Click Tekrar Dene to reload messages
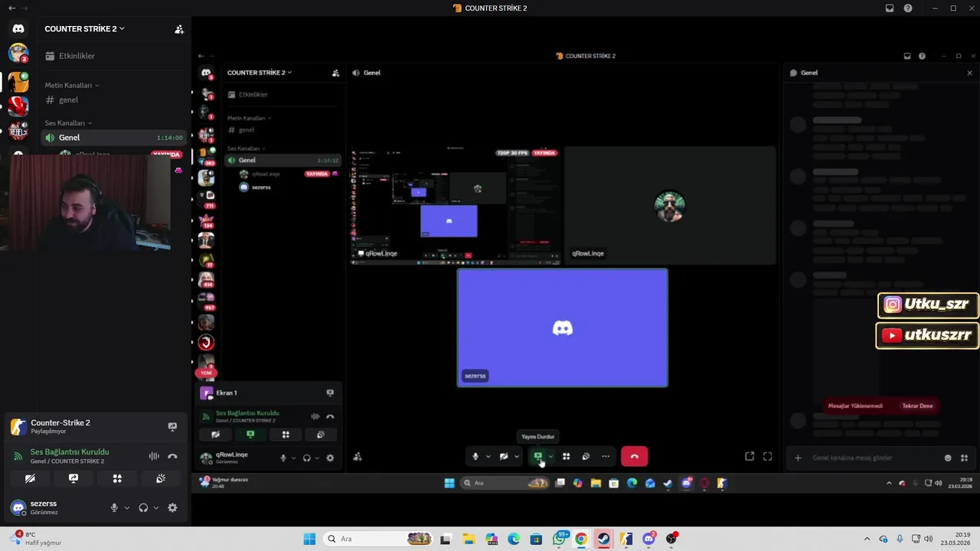 917,406
